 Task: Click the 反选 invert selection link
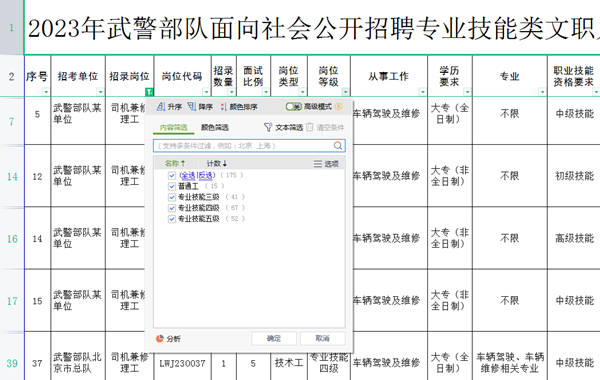click(x=205, y=175)
